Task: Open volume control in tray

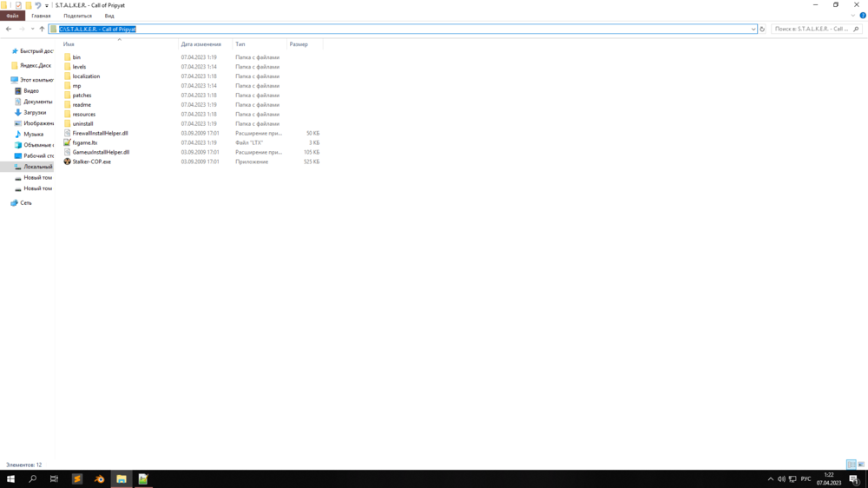Action: [781, 479]
